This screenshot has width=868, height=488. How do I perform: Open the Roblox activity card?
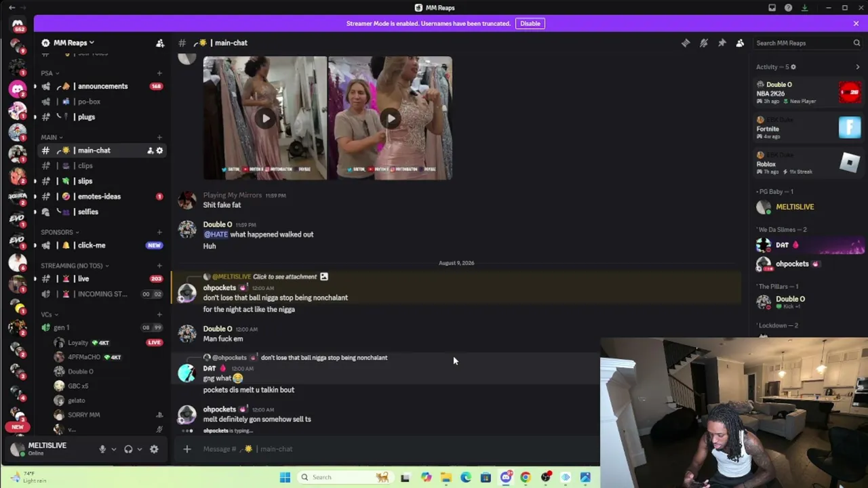click(809, 163)
